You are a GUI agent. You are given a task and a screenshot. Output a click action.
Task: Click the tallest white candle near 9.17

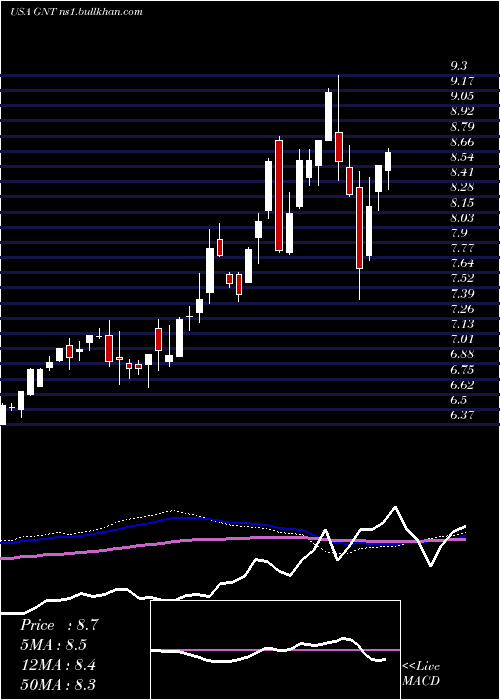(x=329, y=116)
